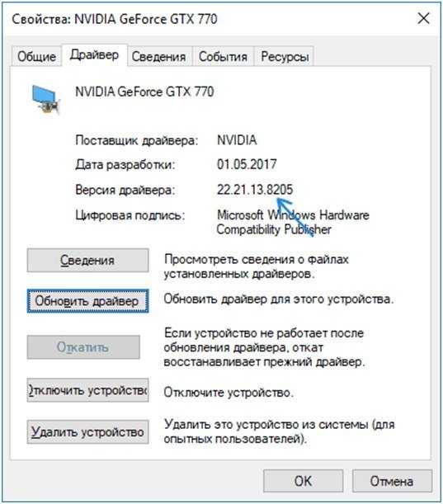This screenshot has width=443, height=504.
Task: Click the NVIDIA GeForce GTX 770 device name
Action: coord(144,92)
